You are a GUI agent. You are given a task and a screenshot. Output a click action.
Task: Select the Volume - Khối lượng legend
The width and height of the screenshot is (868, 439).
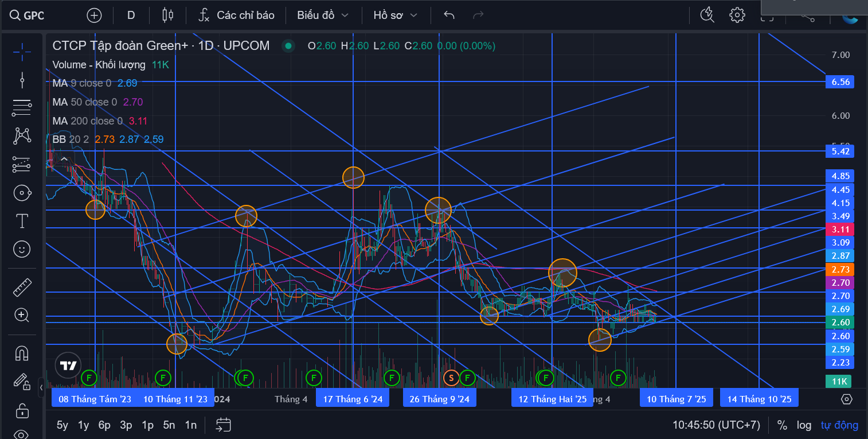pos(99,65)
